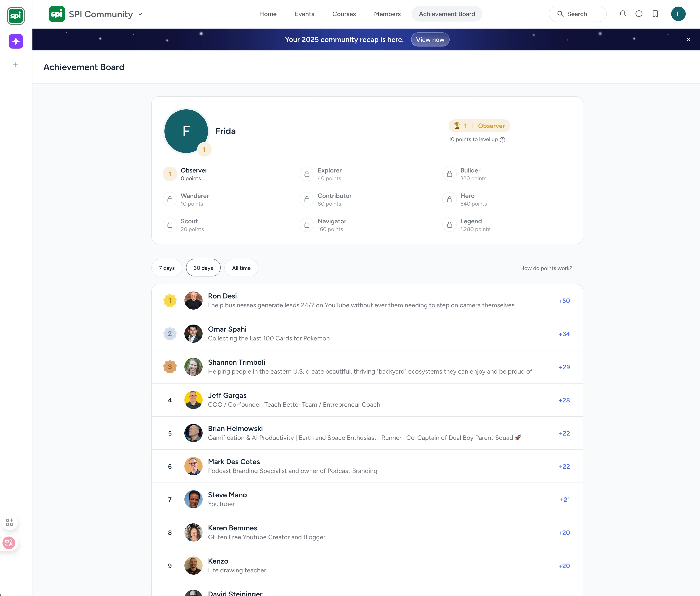This screenshot has width=700, height=596.
Task: Open the bookmarks icon in header
Action: [x=655, y=14]
